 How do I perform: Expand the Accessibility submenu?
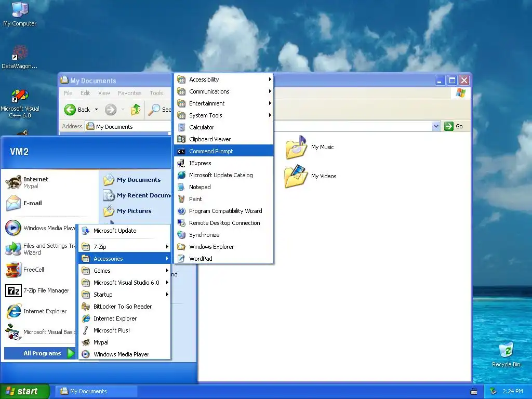click(223, 79)
